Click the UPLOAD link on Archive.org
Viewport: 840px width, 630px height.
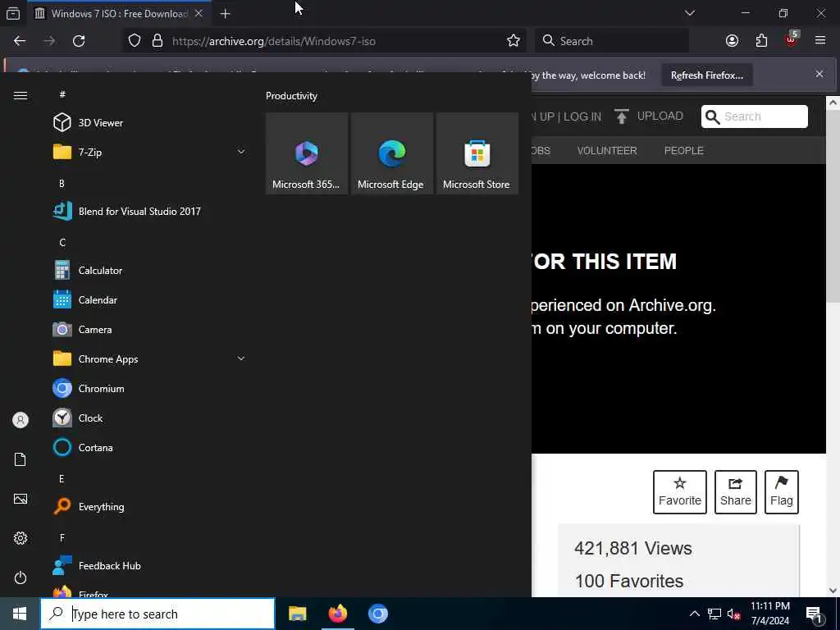pos(649,116)
